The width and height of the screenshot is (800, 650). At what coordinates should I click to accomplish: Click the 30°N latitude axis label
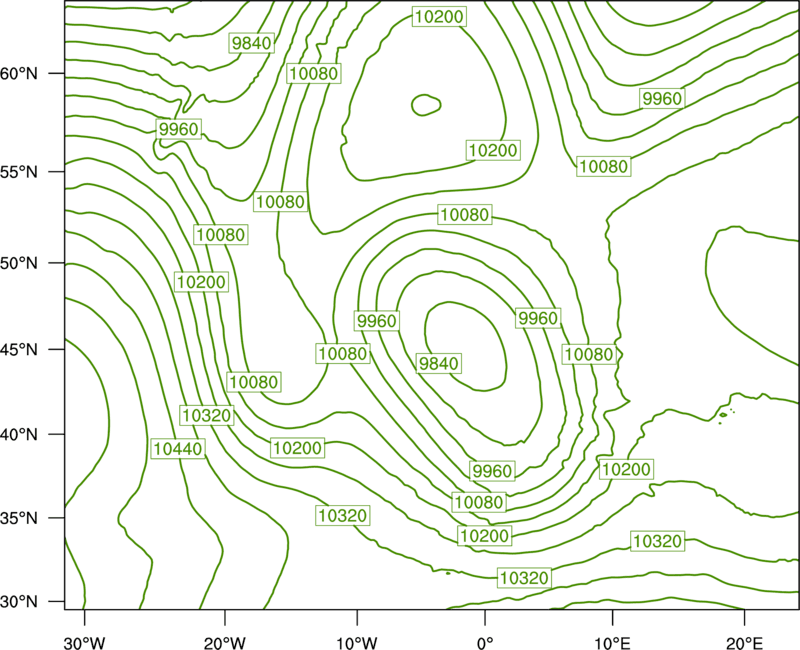pyautogui.click(x=19, y=602)
